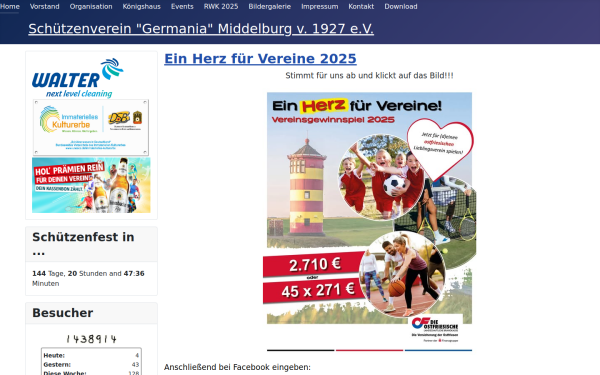600x375 pixels.
Task: Click the 'Hol' Prämien rein' beer banner
Action: pos(91,185)
